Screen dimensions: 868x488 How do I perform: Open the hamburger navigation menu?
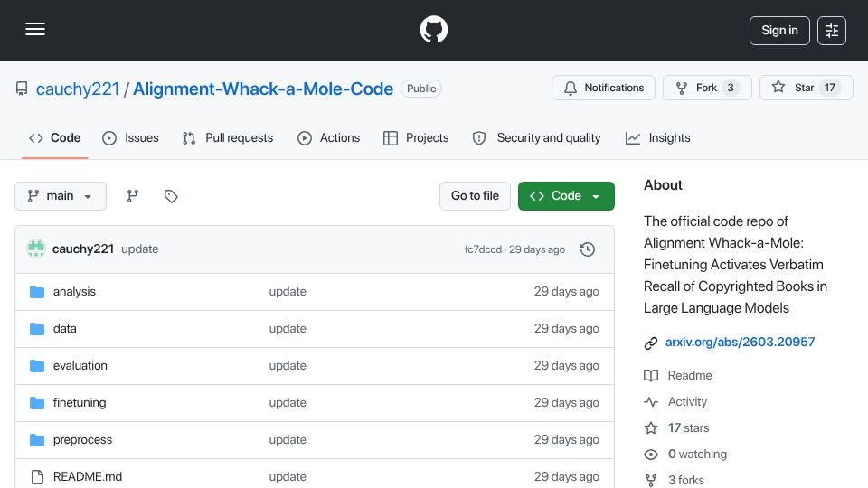coord(35,29)
